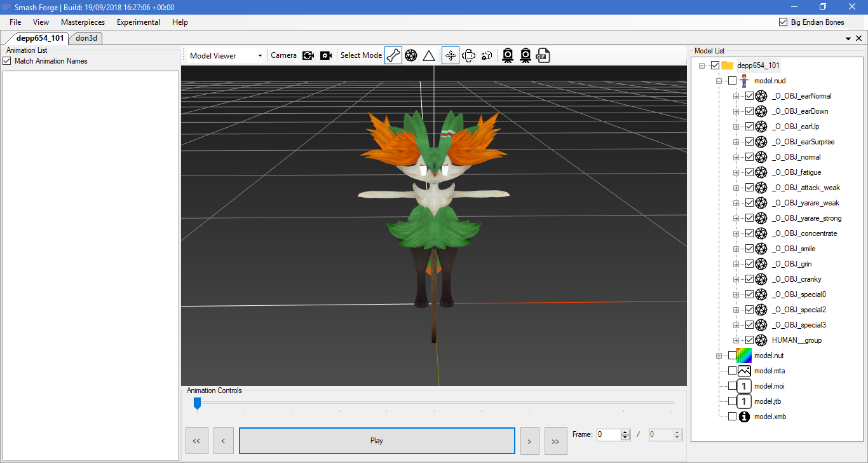The width and height of the screenshot is (868, 463).
Task: Click the fast-forward animation button
Action: pyautogui.click(x=555, y=440)
